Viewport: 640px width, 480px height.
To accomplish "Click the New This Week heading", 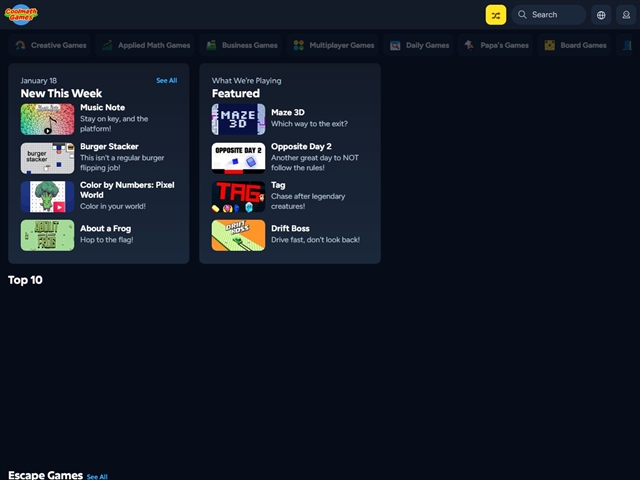I will 61,93.
